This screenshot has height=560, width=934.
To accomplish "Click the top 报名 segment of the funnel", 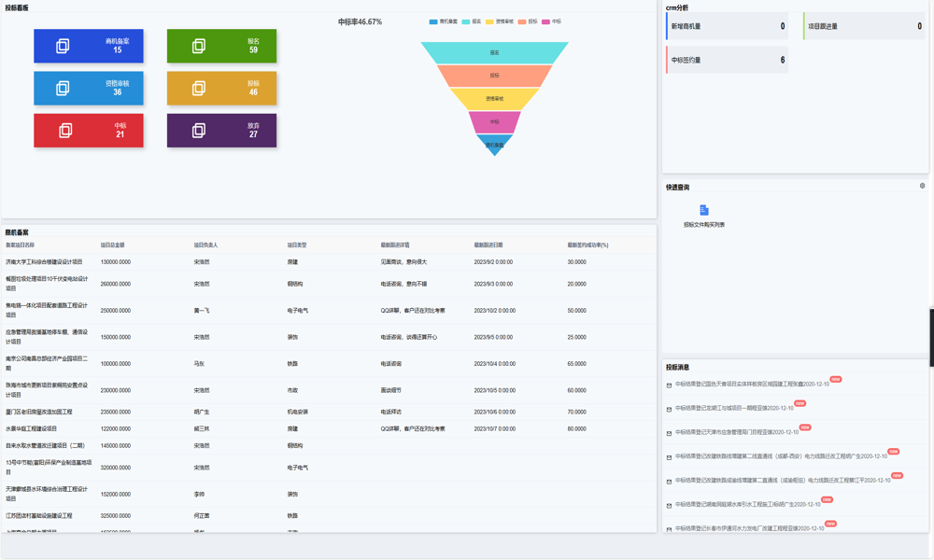I will tap(494, 53).
